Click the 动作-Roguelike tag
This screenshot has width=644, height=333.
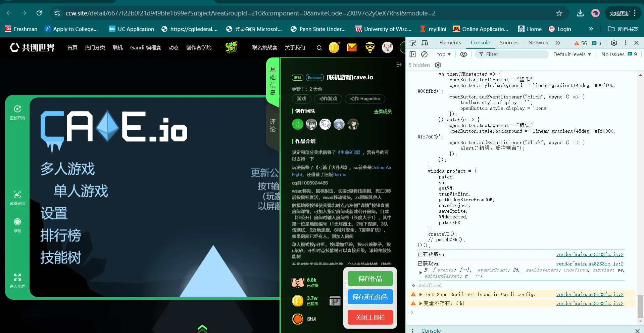pos(365,99)
